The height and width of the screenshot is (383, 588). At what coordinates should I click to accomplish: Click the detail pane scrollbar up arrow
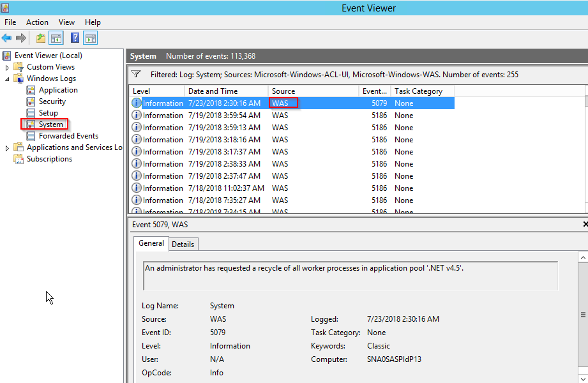coord(583,258)
